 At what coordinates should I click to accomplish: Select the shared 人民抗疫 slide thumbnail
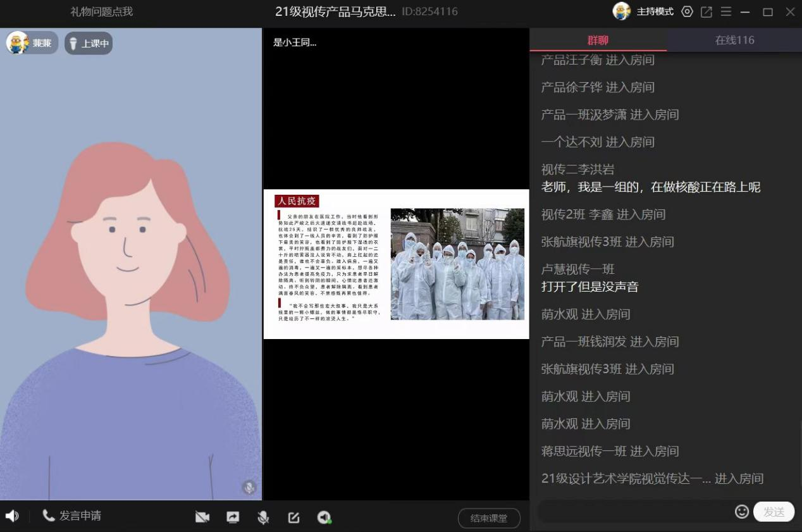396,264
